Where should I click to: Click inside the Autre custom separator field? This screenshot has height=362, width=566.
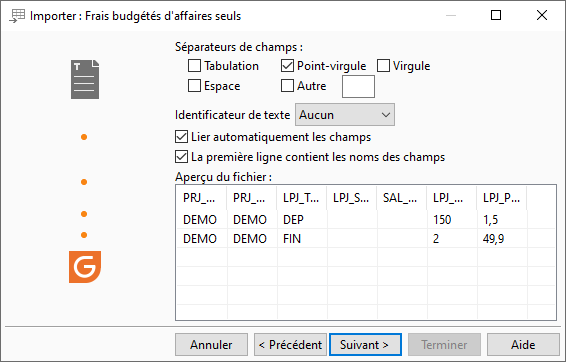tap(358, 87)
